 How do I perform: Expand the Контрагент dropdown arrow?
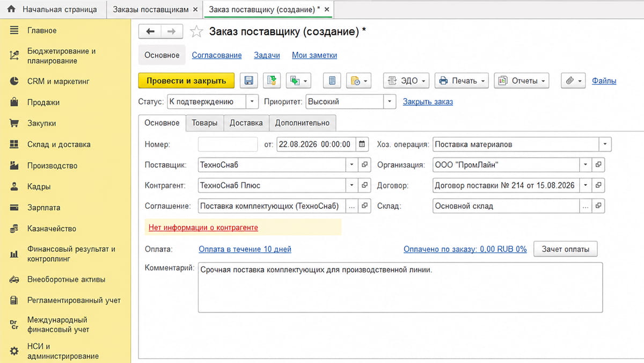pyautogui.click(x=352, y=186)
